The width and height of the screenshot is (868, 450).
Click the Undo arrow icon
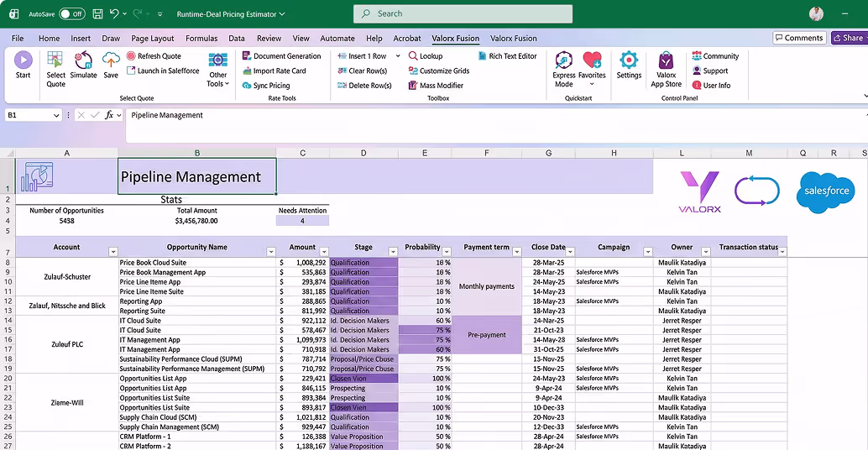(114, 13)
